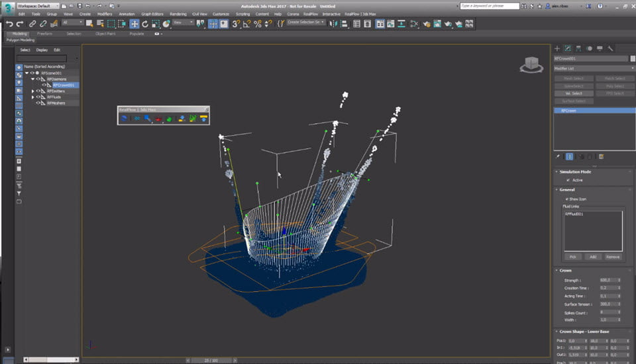636x364 pixels.
Task: Collapse the Crown rollout
Action: point(565,271)
